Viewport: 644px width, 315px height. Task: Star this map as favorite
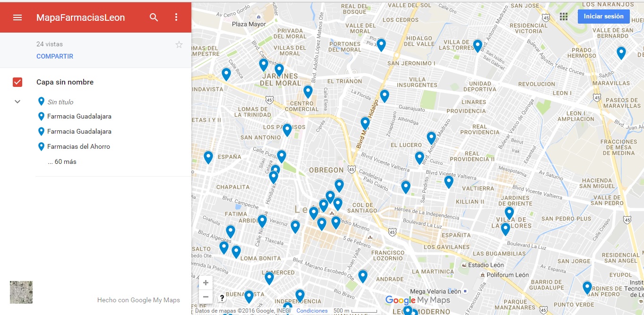click(179, 45)
